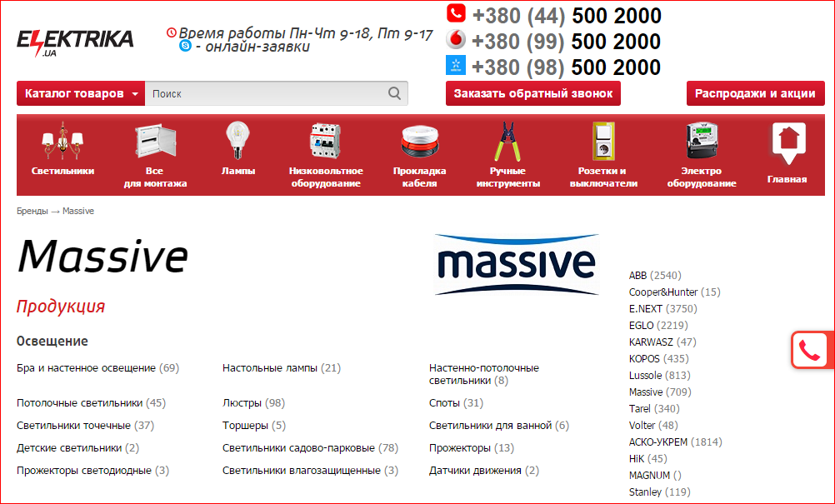This screenshot has width=835, height=504.
Task: Open Торшеры (5) link
Action: pyautogui.click(x=254, y=426)
